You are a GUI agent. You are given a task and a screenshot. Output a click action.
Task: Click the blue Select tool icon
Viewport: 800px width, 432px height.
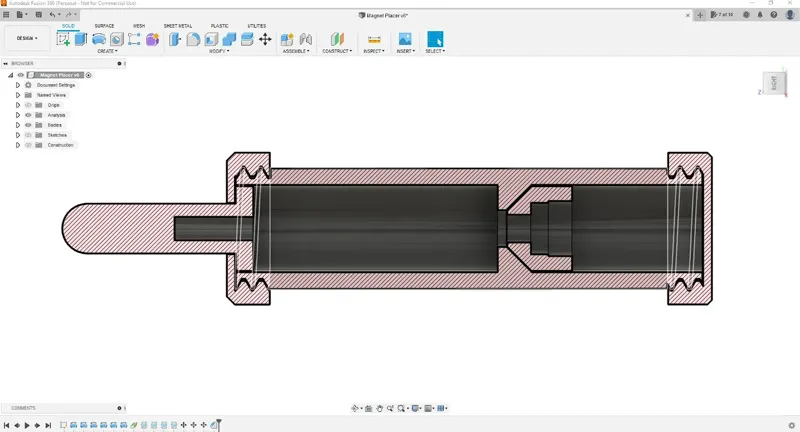click(435, 39)
